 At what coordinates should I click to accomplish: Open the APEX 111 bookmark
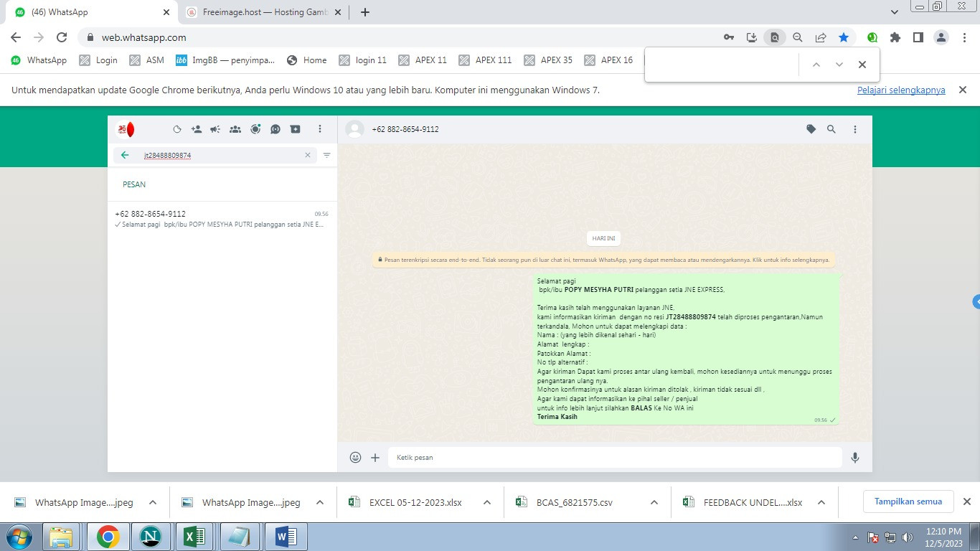coord(486,60)
